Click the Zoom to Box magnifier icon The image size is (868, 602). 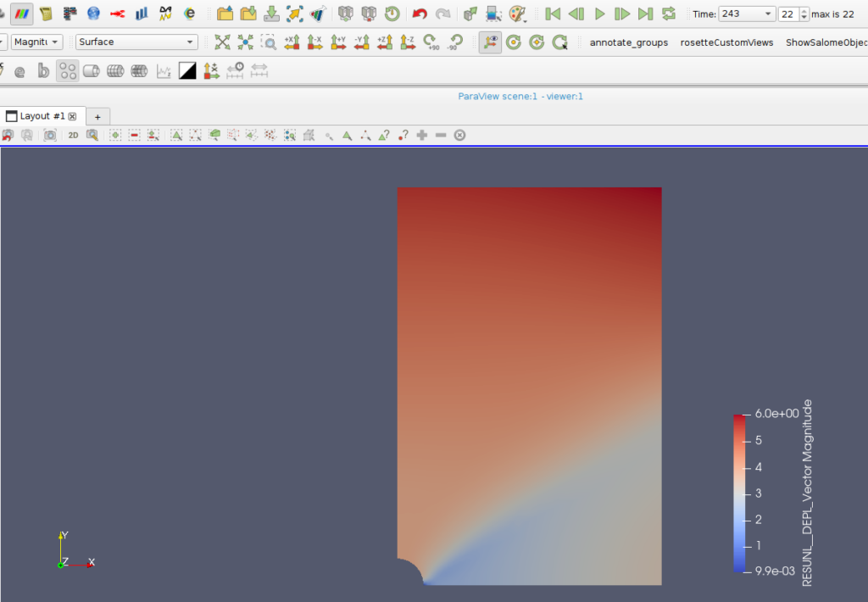(x=268, y=42)
